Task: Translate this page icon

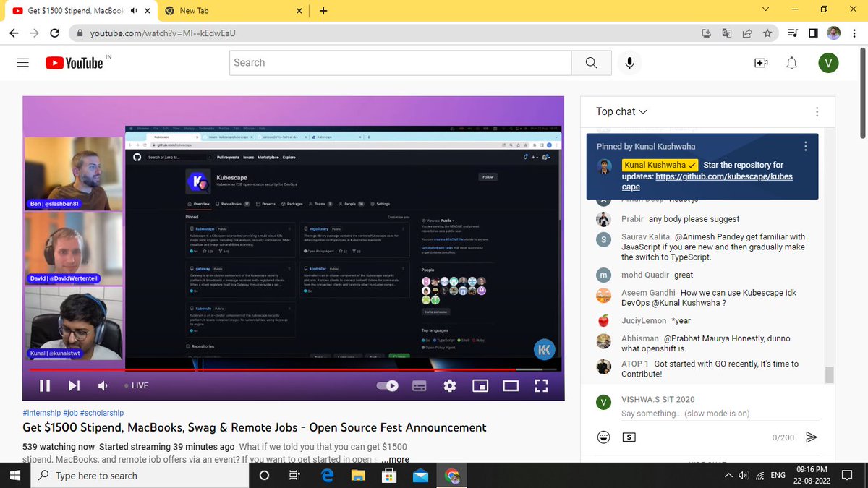Action: (x=727, y=33)
